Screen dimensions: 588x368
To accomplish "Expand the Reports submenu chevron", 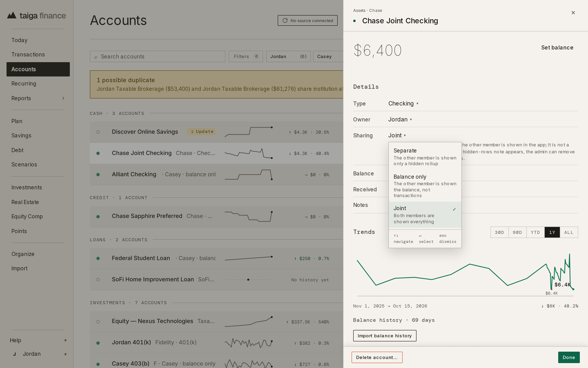I will 63,98.
